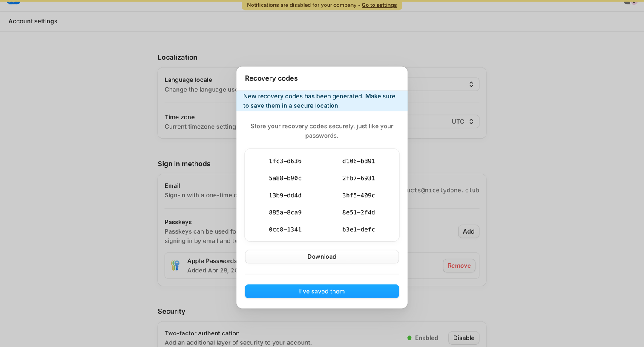Select recovery code 885a-8ca9
This screenshot has width=644, height=347.
click(x=285, y=212)
